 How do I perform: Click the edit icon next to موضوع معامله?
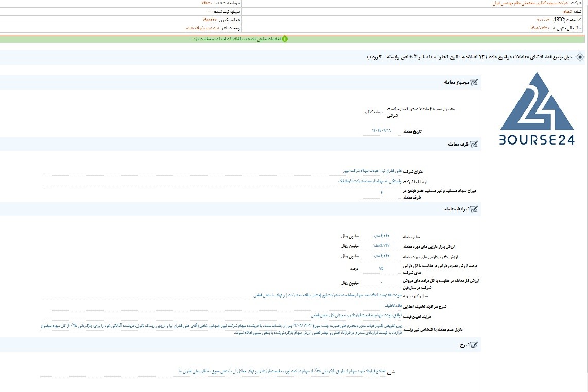pyautogui.click(x=474, y=82)
